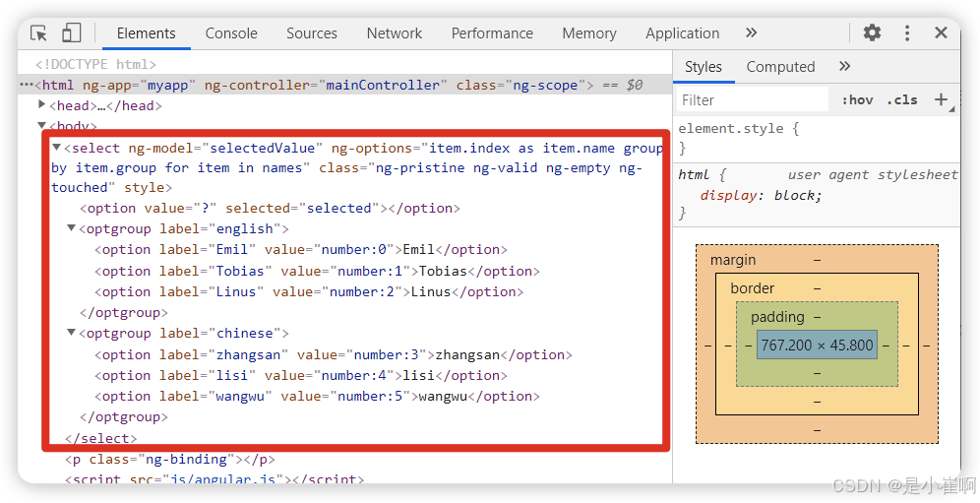Viewport: 980px width, 503px height.
Task: Show more sidebar tabs next to Computed
Action: [844, 66]
